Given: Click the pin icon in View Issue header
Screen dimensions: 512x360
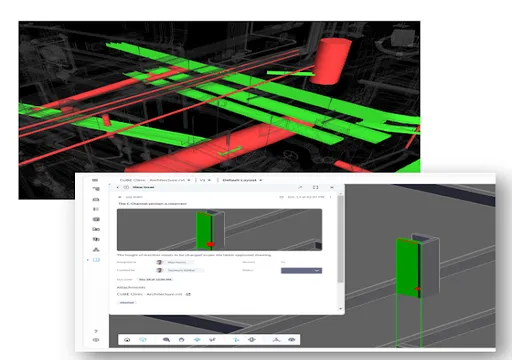Looking at the screenshot, I should pyautogui.click(x=300, y=187).
